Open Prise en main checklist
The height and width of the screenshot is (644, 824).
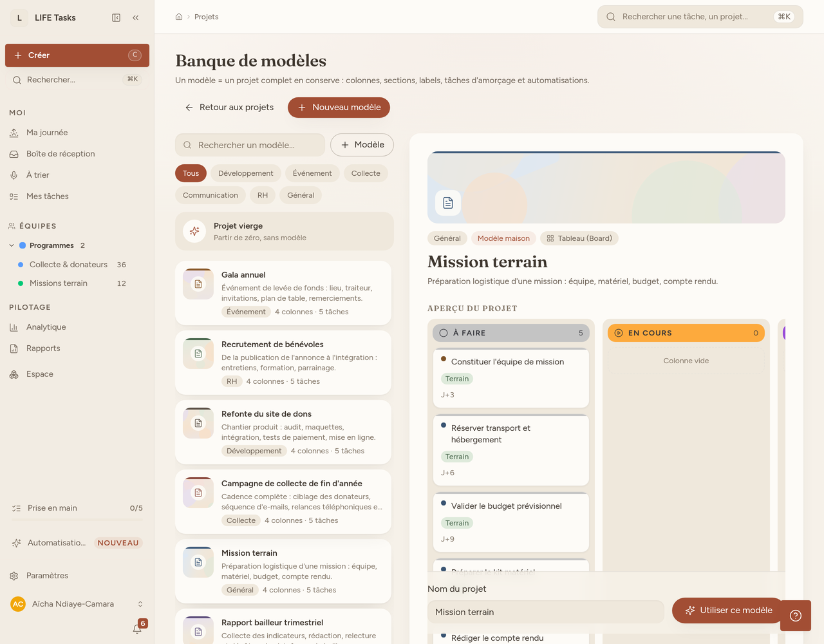[x=77, y=508]
